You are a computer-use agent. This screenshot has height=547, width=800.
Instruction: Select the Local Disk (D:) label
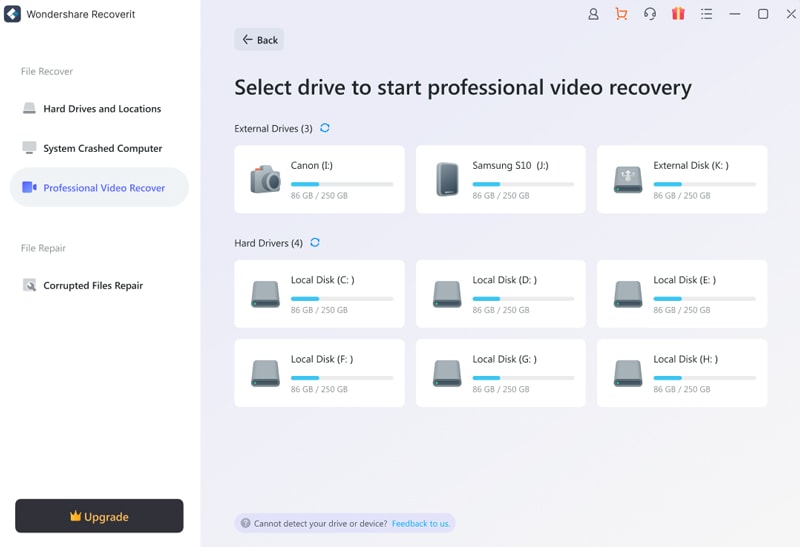coord(505,280)
